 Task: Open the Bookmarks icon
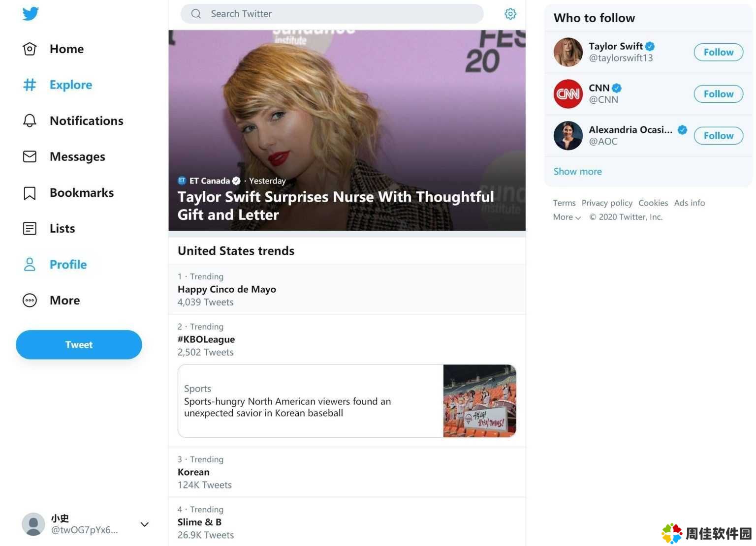click(x=30, y=193)
